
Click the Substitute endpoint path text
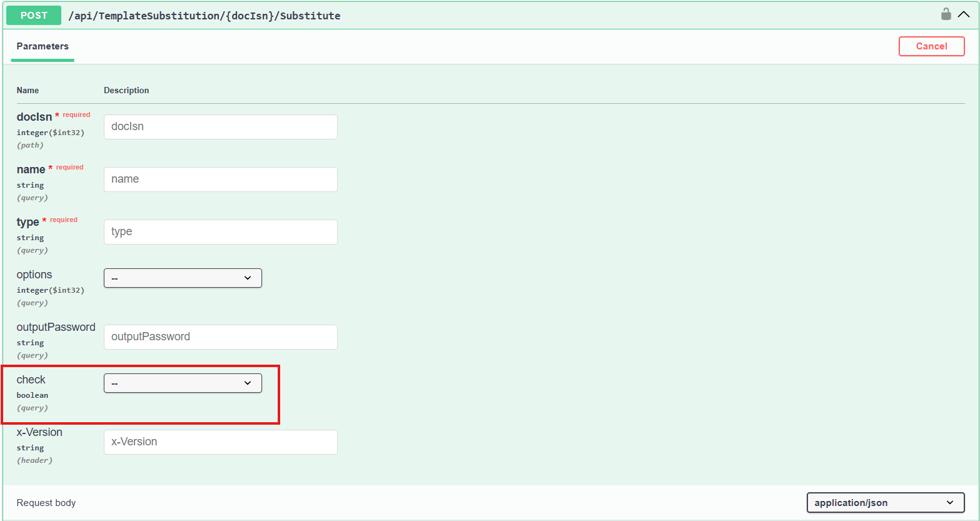205,16
